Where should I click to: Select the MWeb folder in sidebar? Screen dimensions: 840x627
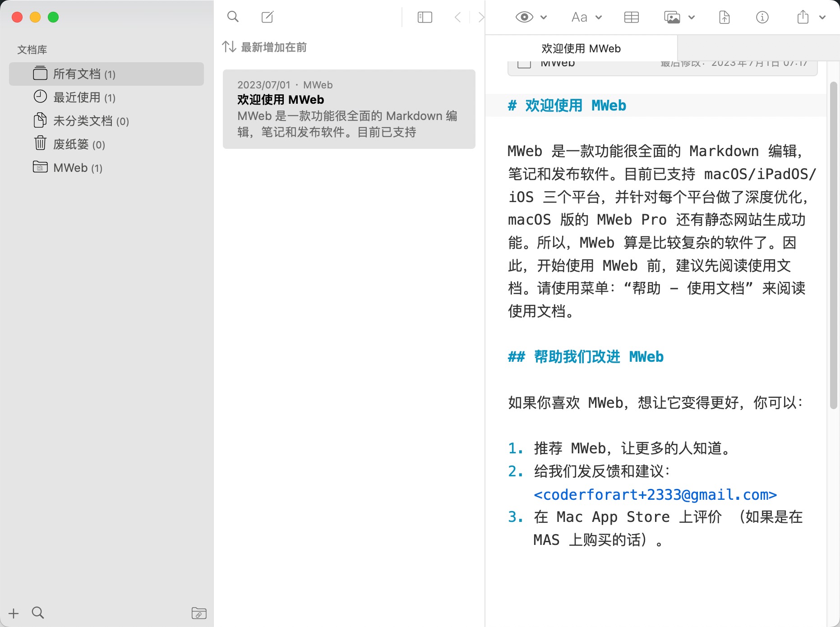(106, 168)
